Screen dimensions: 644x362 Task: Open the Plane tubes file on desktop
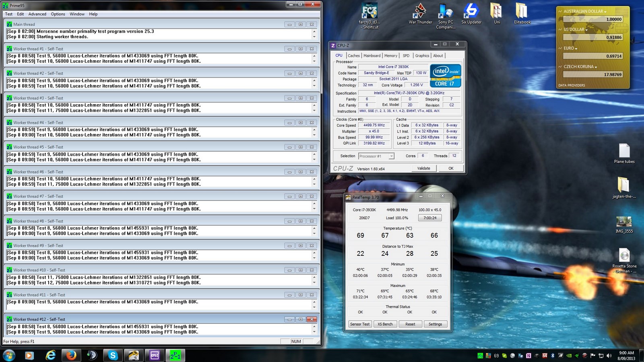point(624,153)
